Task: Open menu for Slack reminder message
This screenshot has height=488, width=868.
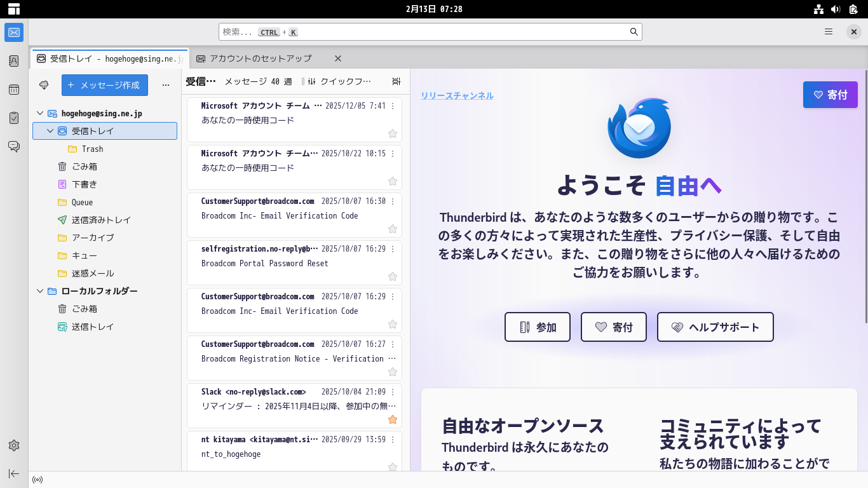Action: tap(393, 392)
